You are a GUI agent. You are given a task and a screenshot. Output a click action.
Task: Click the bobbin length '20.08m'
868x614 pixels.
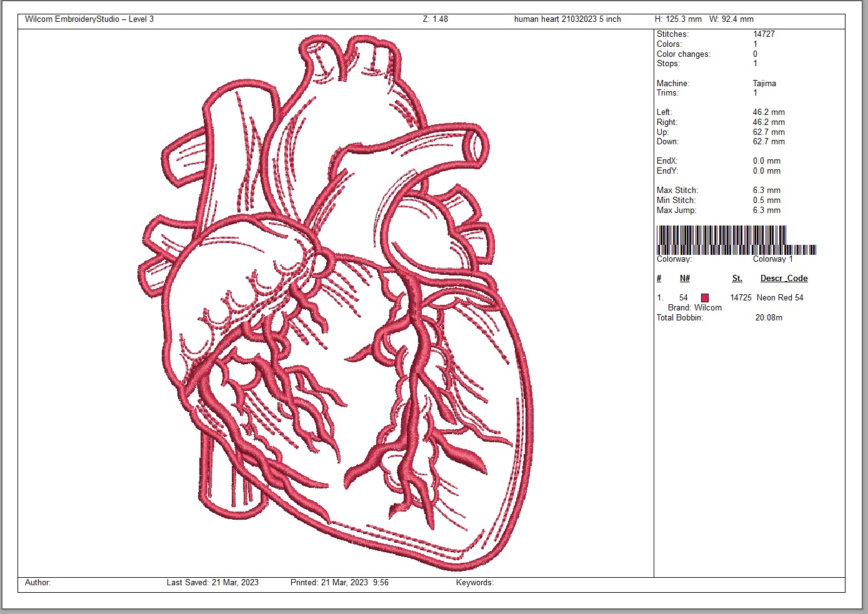[769, 318]
